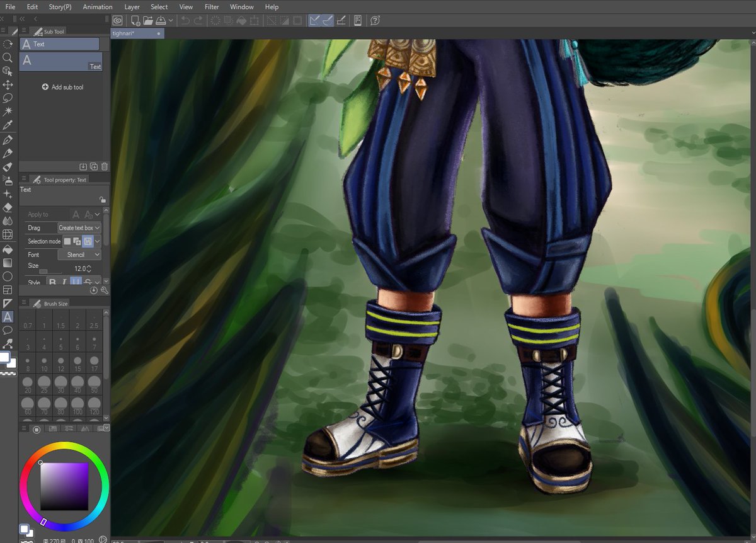Viewport: 756px width, 543px height.
Task: Open the Save options dropdown arrow
Action: click(x=171, y=21)
